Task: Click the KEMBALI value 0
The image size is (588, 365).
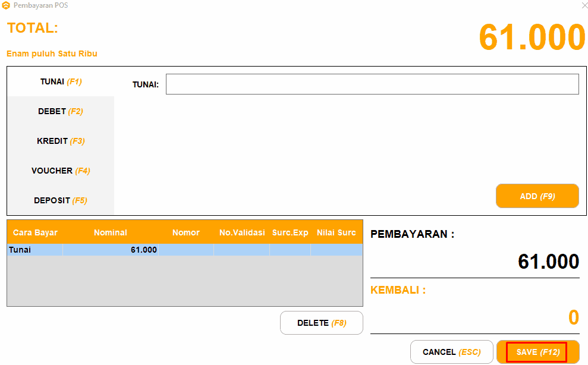Action: [574, 317]
